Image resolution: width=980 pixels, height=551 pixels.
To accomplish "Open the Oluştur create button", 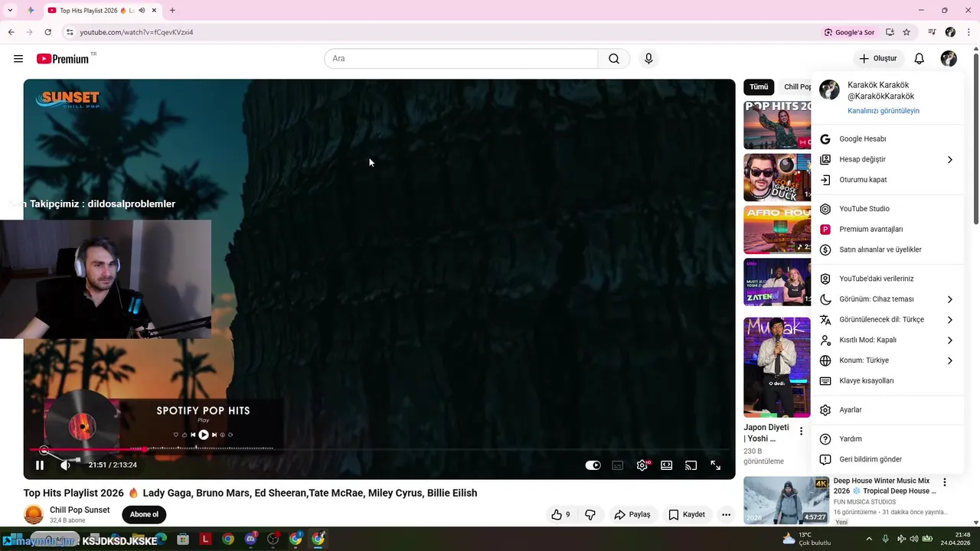I will [877, 59].
